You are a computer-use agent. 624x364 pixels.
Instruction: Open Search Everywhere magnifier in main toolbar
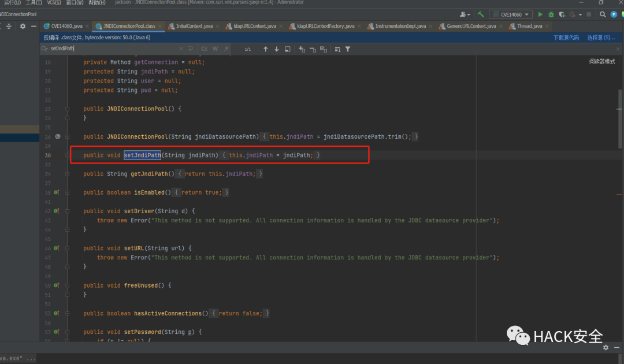click(x=603, y=14)
